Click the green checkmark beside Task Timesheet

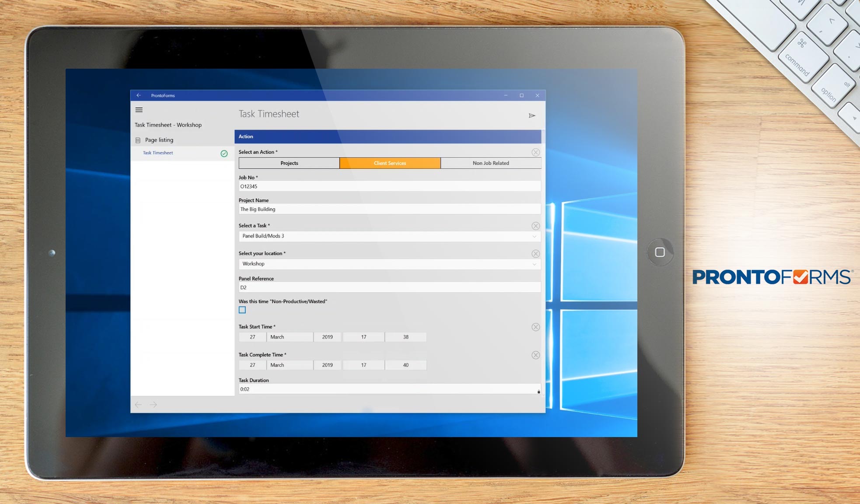tap(224, 154)
